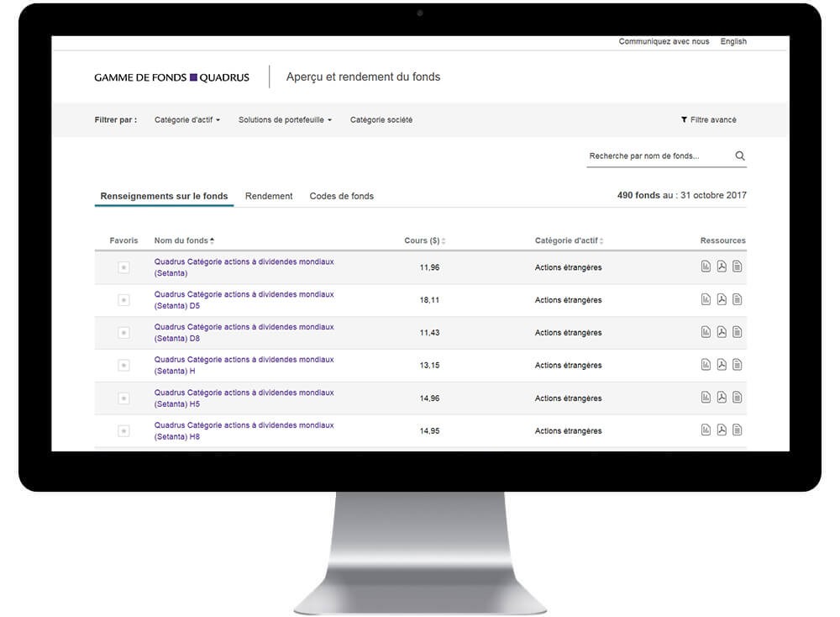Open the (Setanta) H5 fund link
This screenshot has width=840, height=617.
pos(244,398)
